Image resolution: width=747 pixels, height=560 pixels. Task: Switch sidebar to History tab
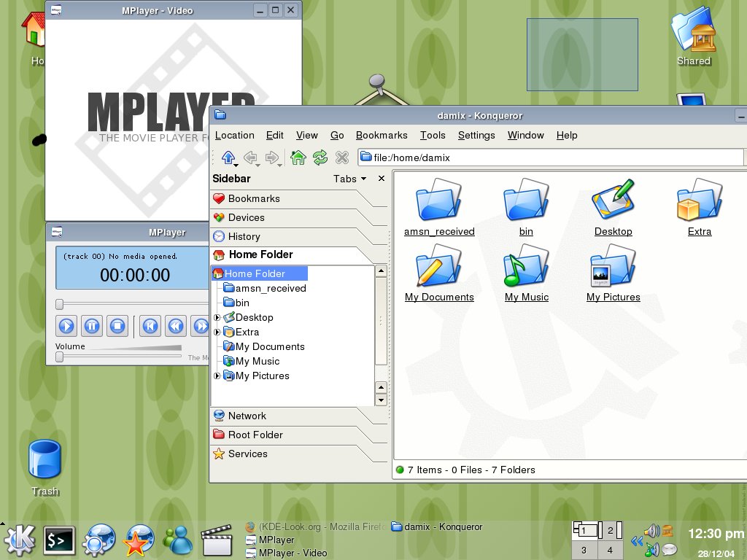(290, 237)
